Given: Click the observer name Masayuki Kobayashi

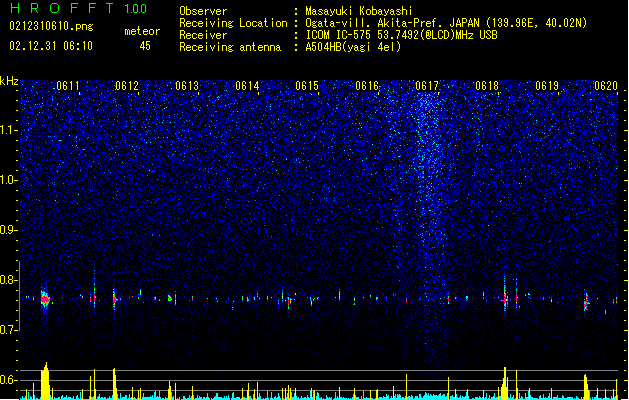Looking at the screenshot, I should 359,11.
